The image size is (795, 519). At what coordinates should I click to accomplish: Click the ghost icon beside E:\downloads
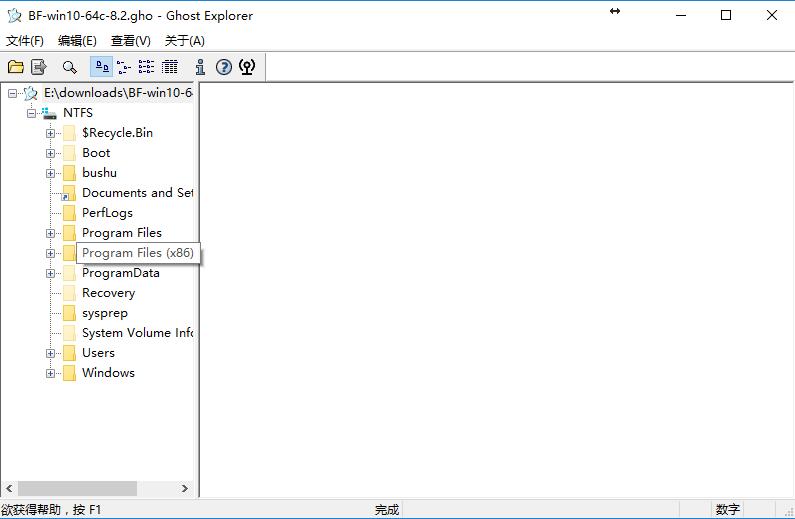click(30, 93)
